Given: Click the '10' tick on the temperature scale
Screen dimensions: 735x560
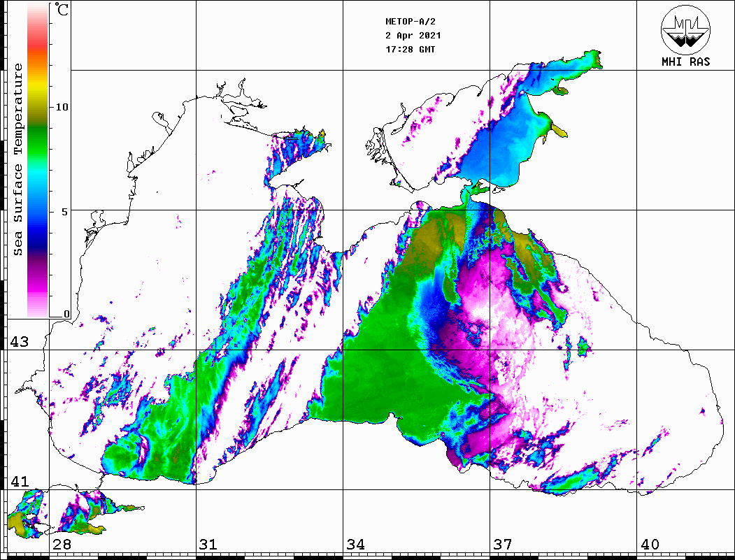Looking at the screenshot, I should coord(62,107).
